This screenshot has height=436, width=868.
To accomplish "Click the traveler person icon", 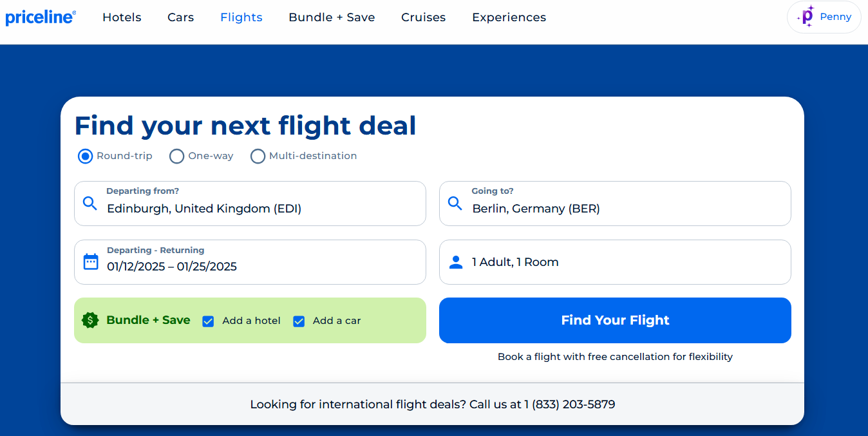I will (x=456, y=262).
